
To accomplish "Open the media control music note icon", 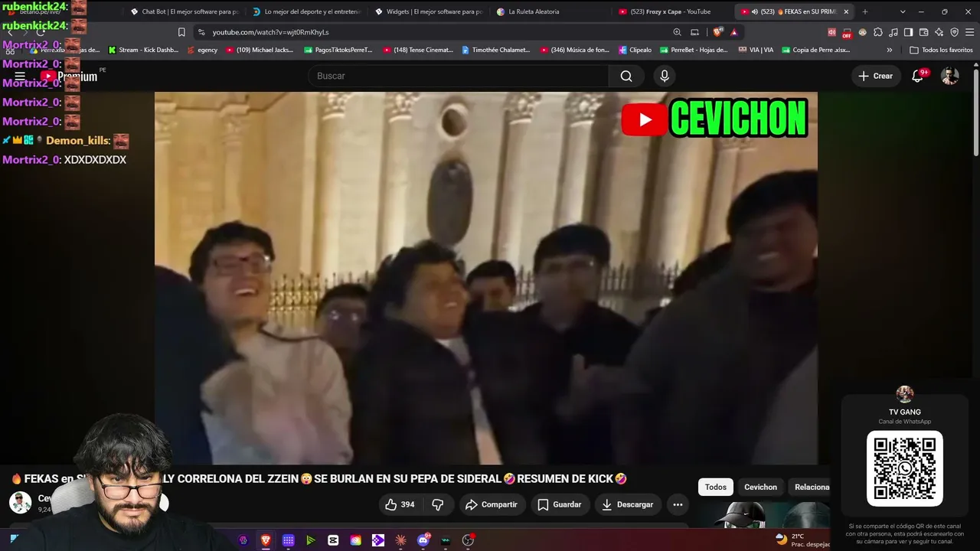I will 893,32.
